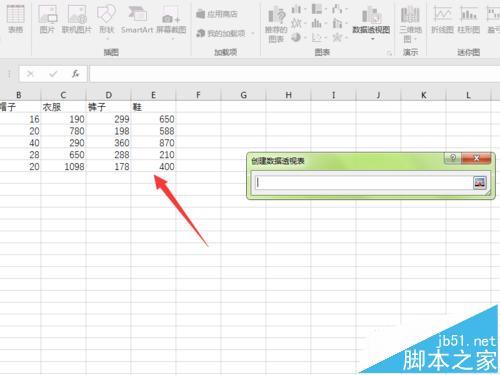Select column J header
Viewport: 500px width, 375px height.
[x=378, y=95]
